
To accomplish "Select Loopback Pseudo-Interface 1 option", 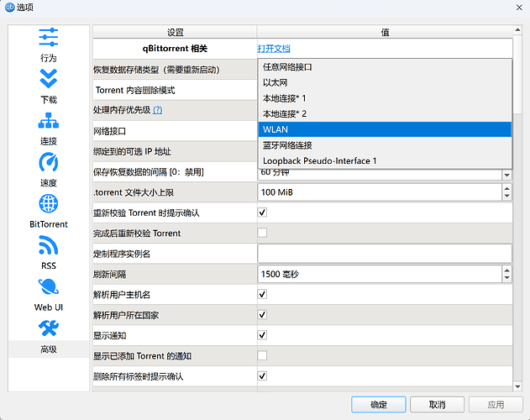I will click(x=385, y=161).
